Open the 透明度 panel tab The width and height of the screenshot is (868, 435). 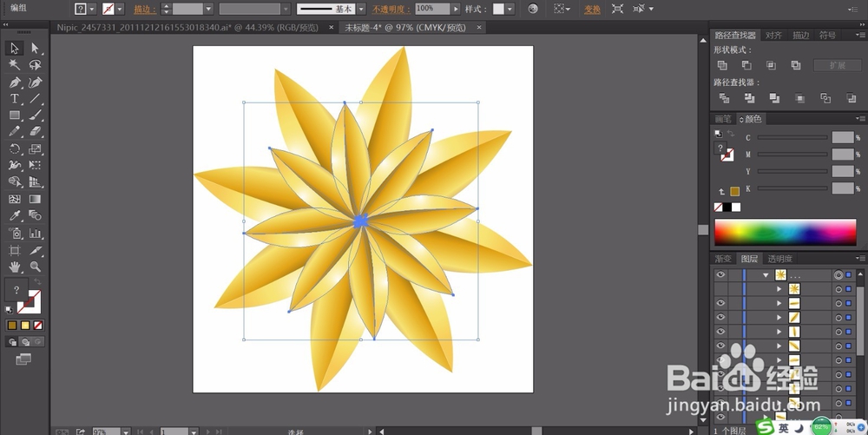tap(780, 259)
